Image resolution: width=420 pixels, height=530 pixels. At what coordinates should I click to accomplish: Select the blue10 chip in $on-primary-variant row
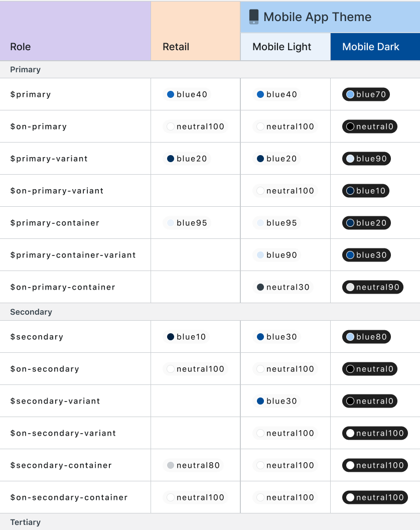point(366,191)
